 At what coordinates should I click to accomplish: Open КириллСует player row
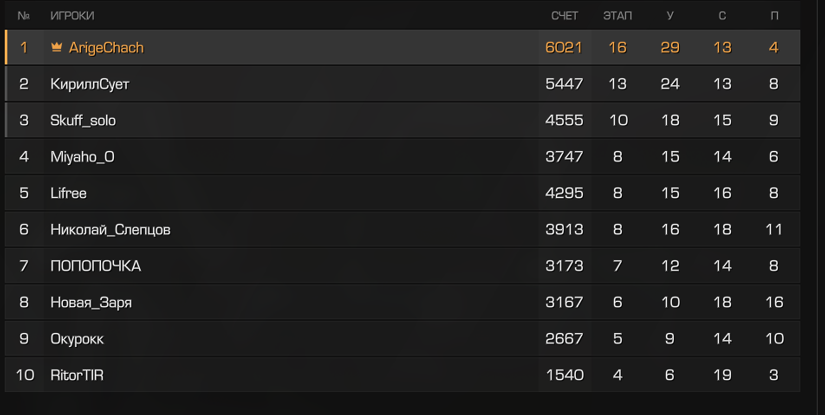[403, 84]
